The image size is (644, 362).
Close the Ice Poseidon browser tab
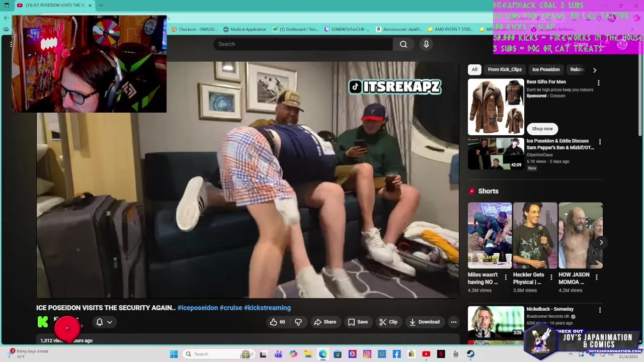click(x=90, y=5)
